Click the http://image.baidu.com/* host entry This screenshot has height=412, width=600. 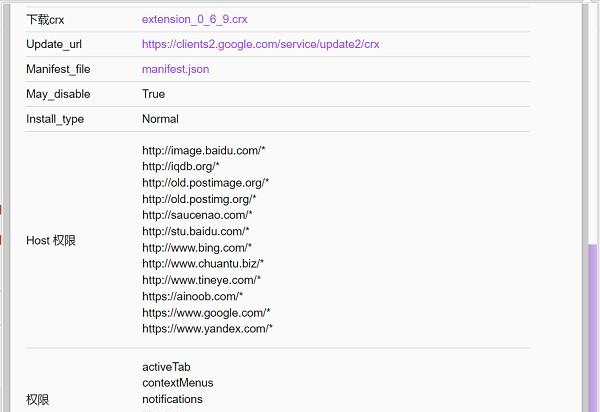pos(203,150)
